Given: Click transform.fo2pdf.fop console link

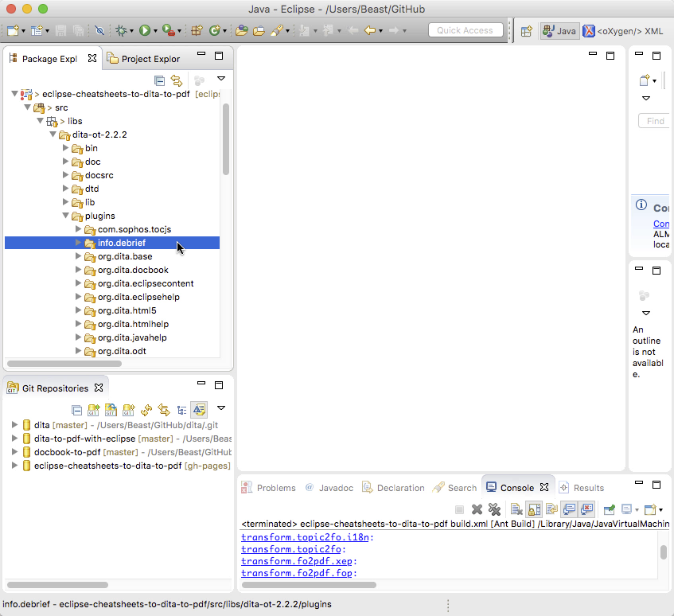Looking at the screenshot, I should [x=297, y=573].
